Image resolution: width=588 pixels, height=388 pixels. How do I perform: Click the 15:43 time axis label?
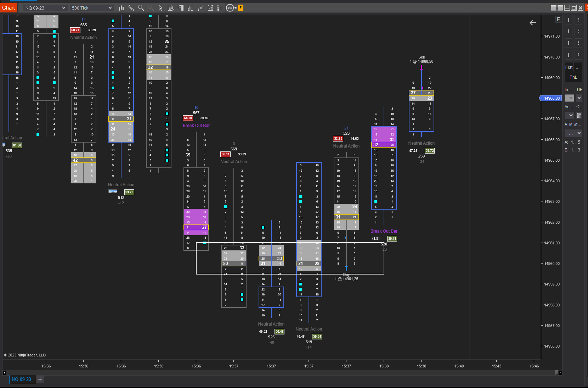click(x=497, y=366)
